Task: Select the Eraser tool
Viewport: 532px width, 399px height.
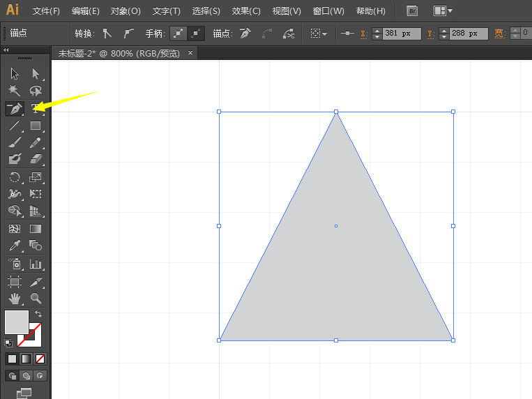Action: click(x=36, y=158)
